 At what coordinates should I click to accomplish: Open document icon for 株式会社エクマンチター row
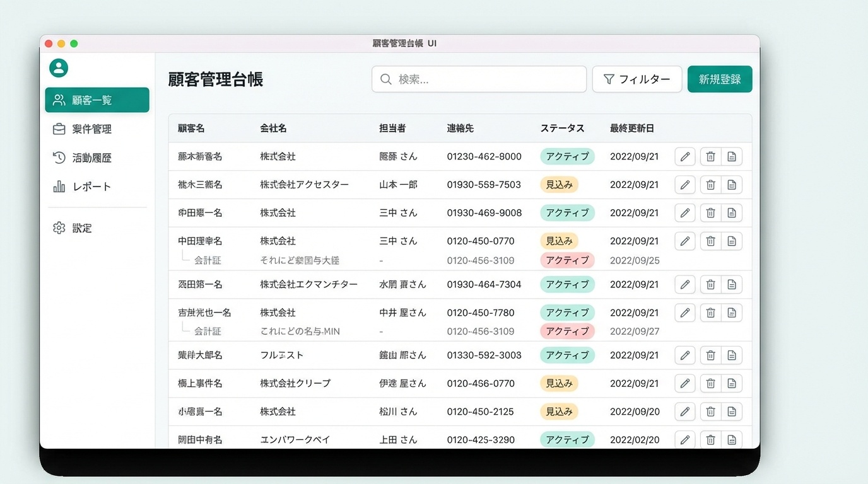click(x=732, y=284)
